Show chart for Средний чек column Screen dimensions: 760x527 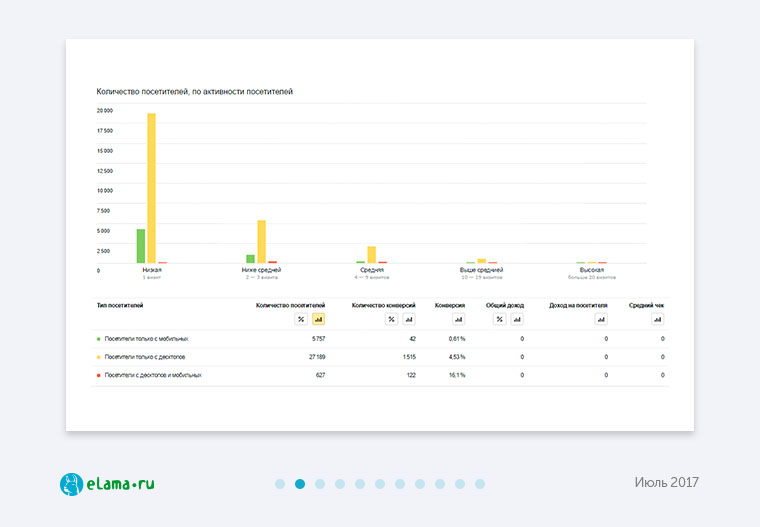(657, 319)
